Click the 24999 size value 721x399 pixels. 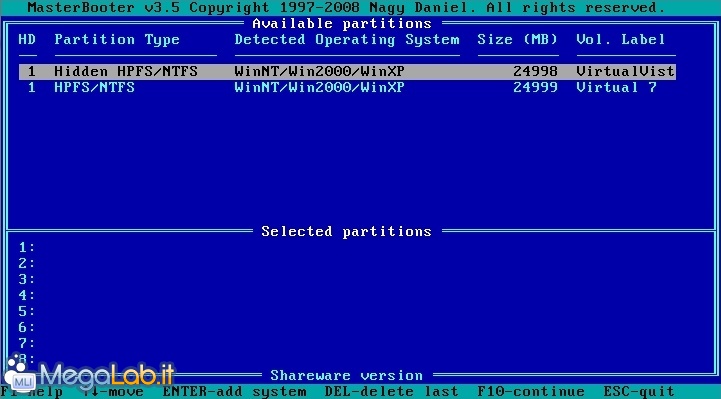pos(535,87)
